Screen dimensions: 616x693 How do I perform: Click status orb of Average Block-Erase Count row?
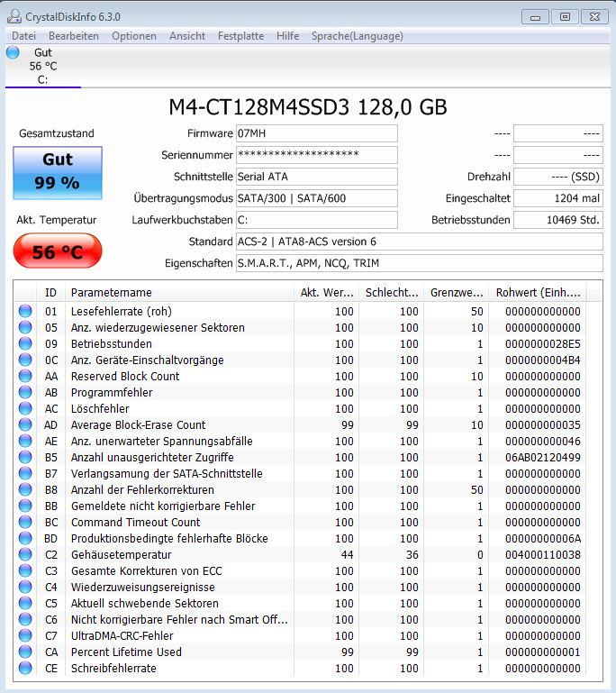point(25,424)
